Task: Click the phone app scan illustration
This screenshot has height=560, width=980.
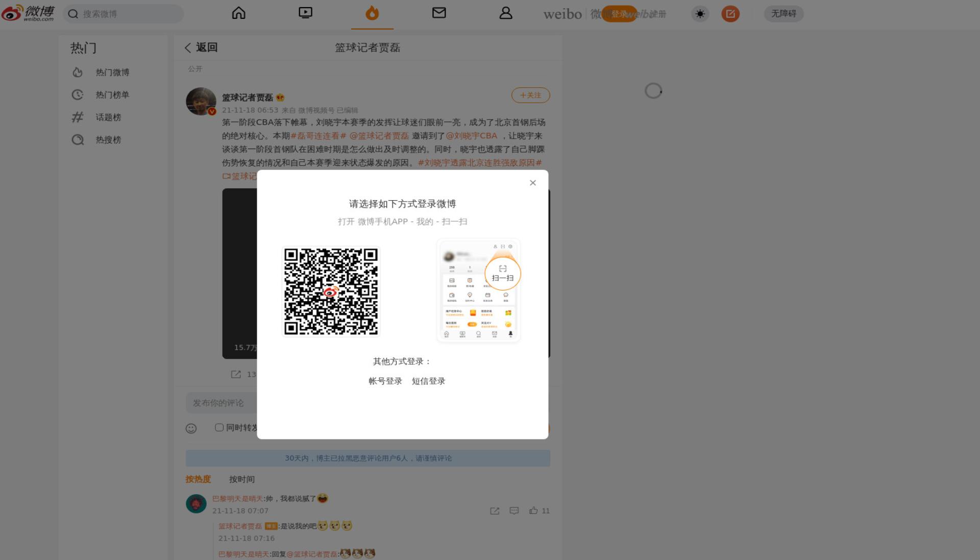Action: [x=479, y=290]
